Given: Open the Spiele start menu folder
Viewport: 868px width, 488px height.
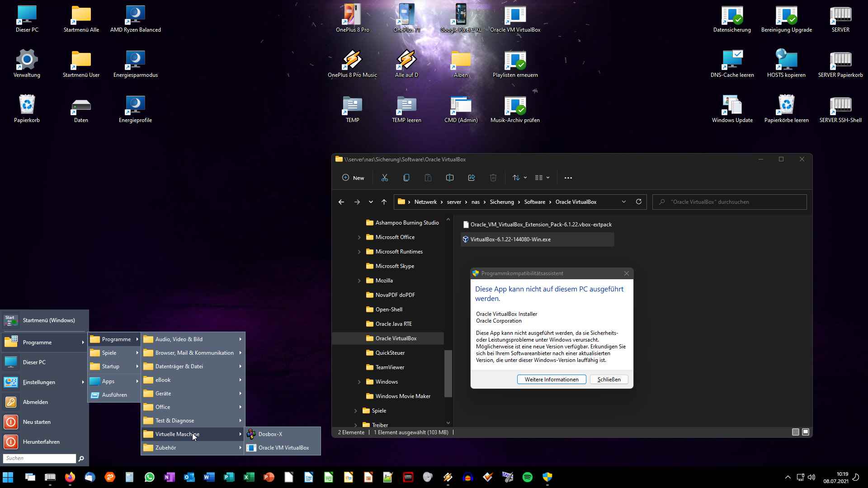Looking at the screenshot, I should [114, 353].
